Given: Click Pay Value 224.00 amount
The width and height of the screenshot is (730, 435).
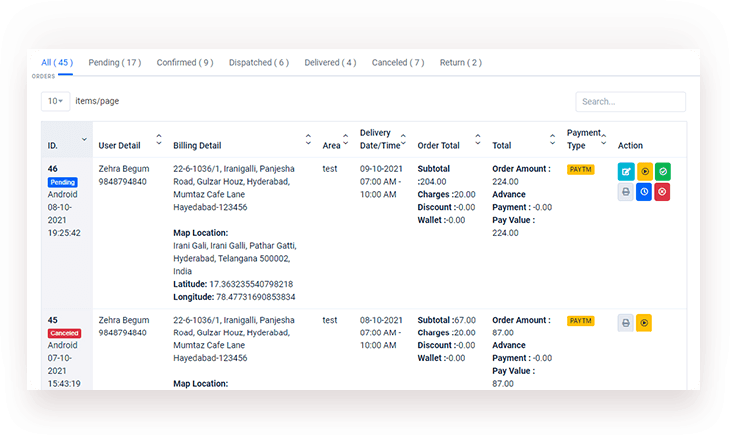Looking at the screenshot, I should click(x=505, y=233).
